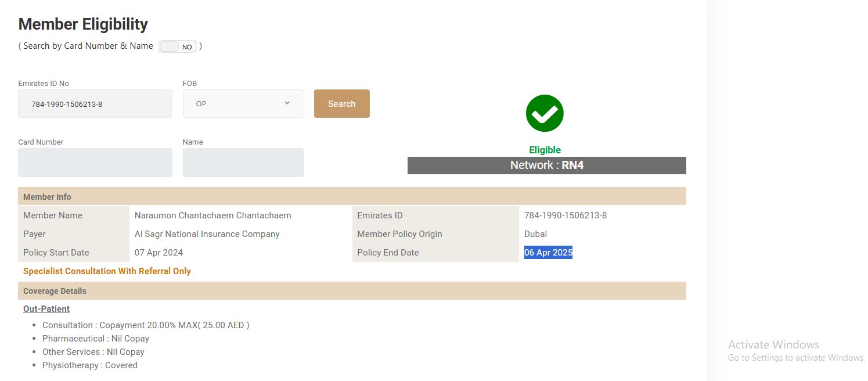The image size is (868, 381).
Task: Open the FOB dropdown showing OP
Action: [x=243, y=104]
